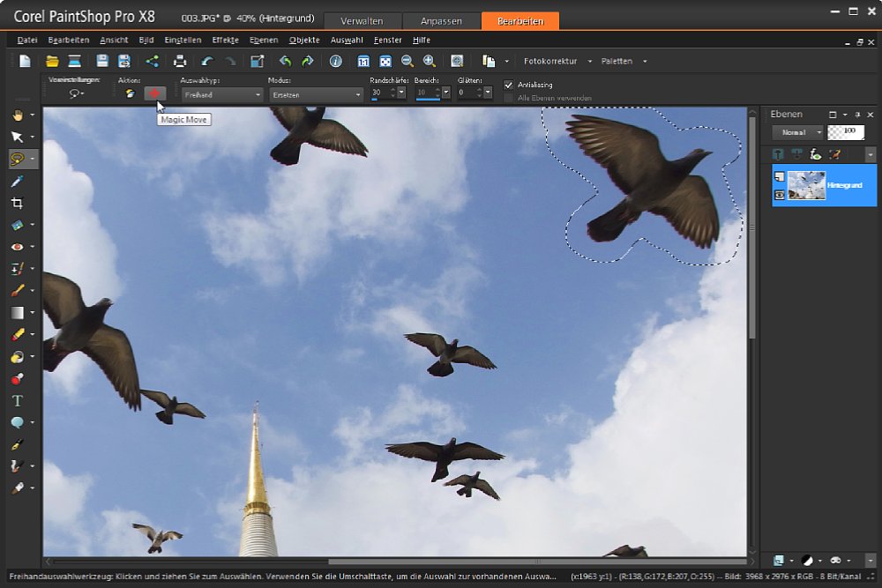Toggle visibility of Hintergrund layer

779,194
